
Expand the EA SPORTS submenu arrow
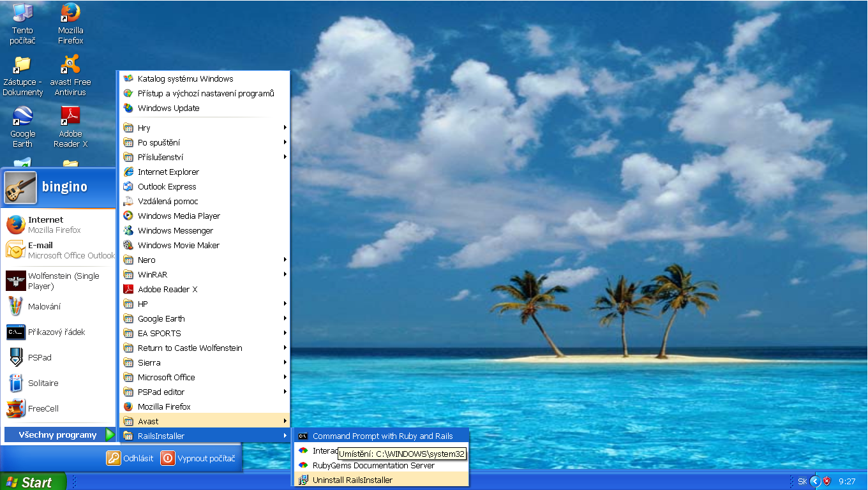[x=285, y=333]
